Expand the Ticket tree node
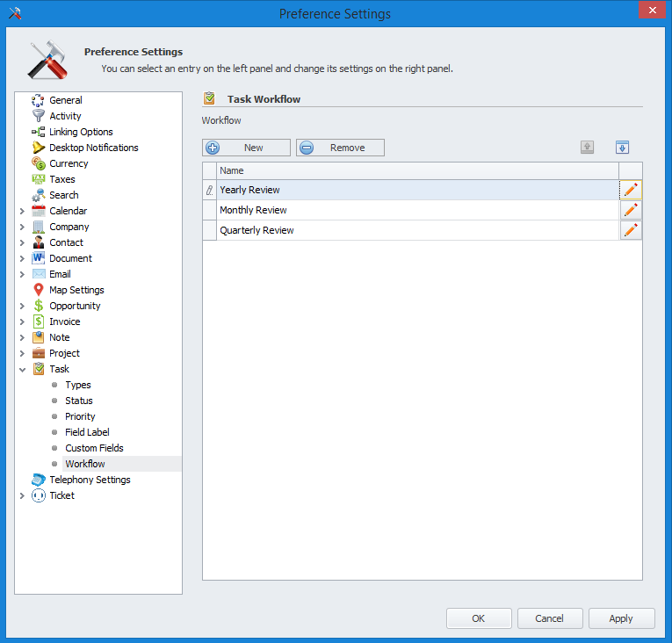This screenshot has width=672, height=643. click(22, 495)
